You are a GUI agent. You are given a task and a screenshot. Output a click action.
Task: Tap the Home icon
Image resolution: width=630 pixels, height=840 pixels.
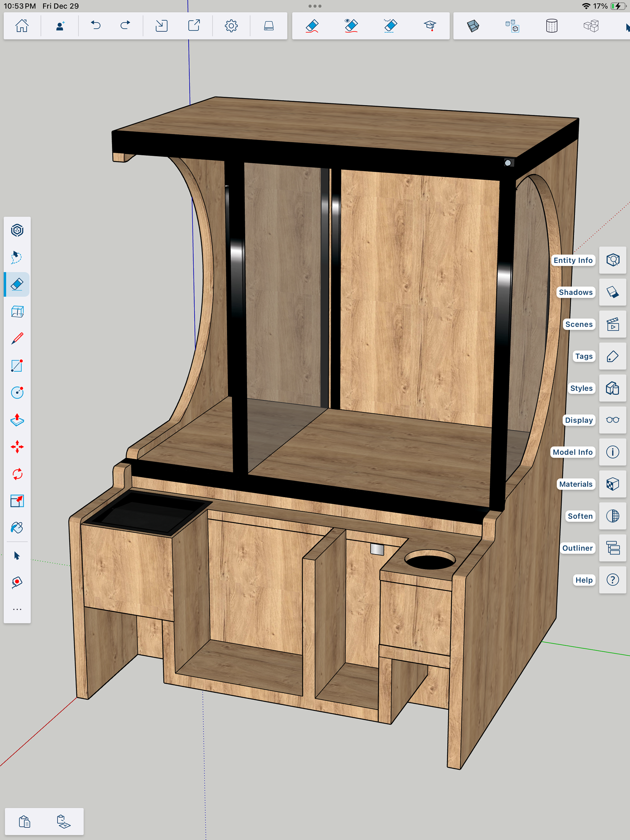point(22,26)
